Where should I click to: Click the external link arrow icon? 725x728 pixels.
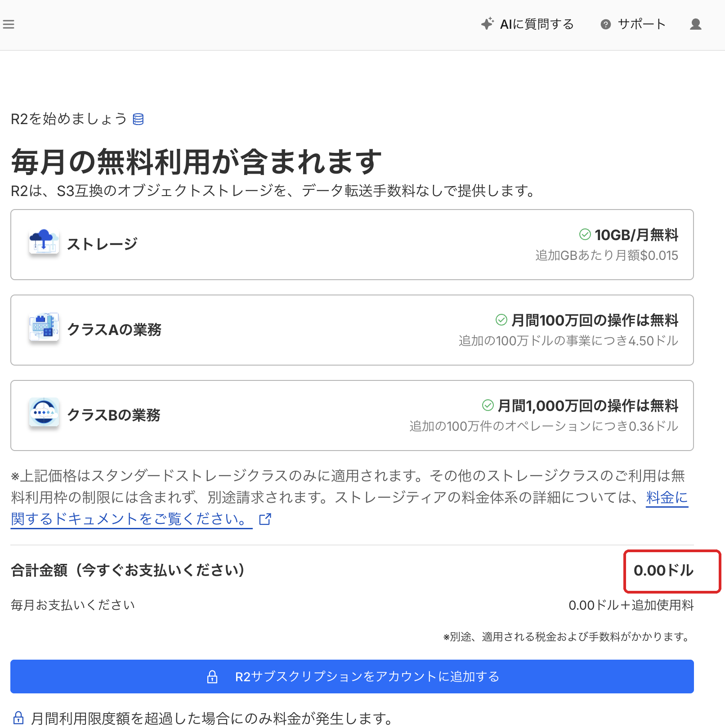pos(265,519)
